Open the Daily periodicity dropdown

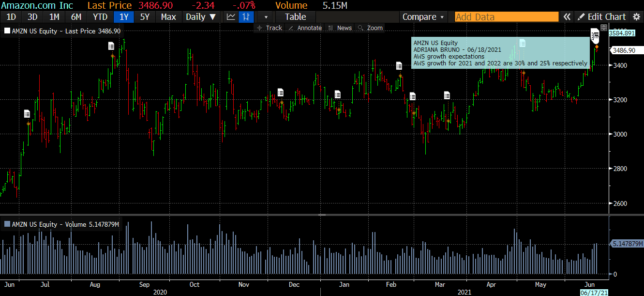click(201, 17)
